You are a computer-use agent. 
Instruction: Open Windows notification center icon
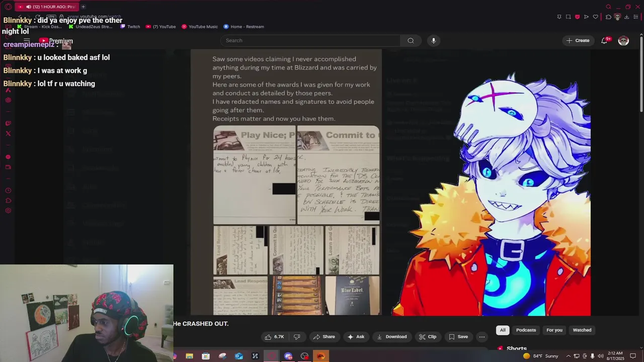(633, 356)
